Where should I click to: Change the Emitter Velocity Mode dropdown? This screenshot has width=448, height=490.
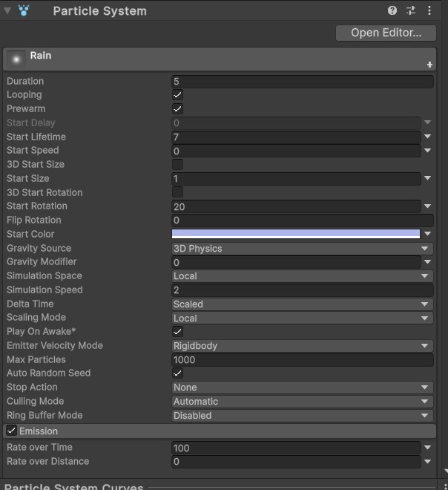tap(302, 346)
